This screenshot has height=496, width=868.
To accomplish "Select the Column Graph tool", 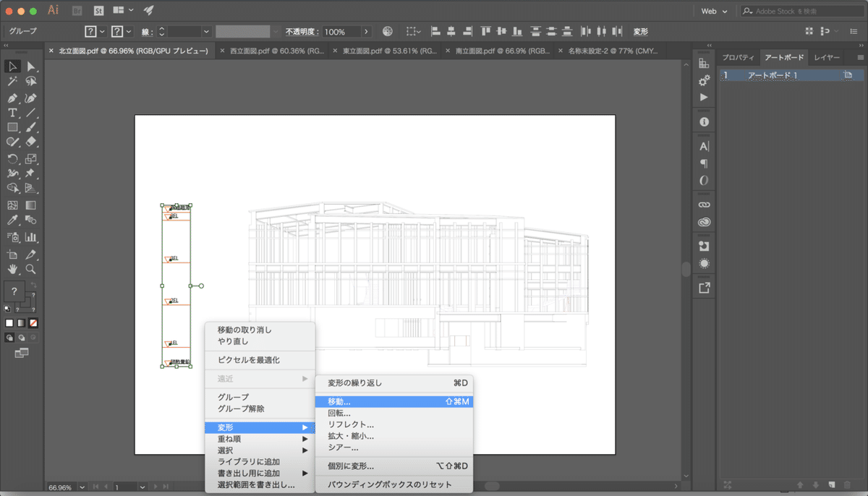I will (x=31, y=236).
